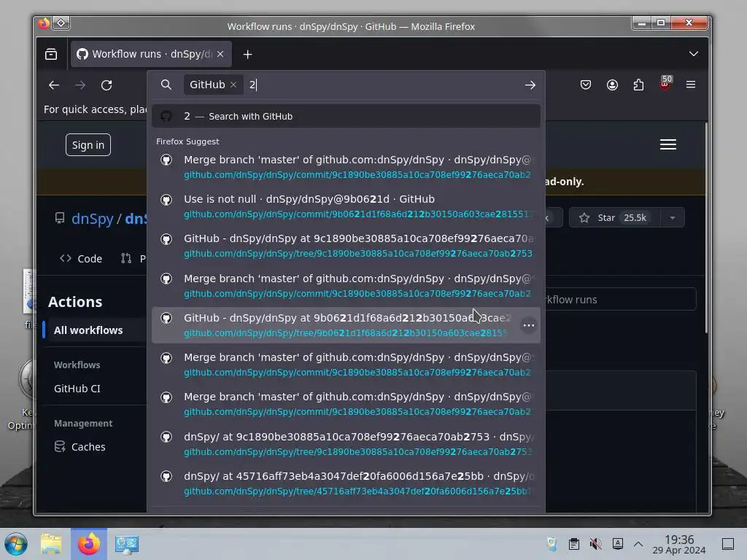The image size is (747, 560).
Task: Open the Firefox account icon
Action: tap(612, 85)
